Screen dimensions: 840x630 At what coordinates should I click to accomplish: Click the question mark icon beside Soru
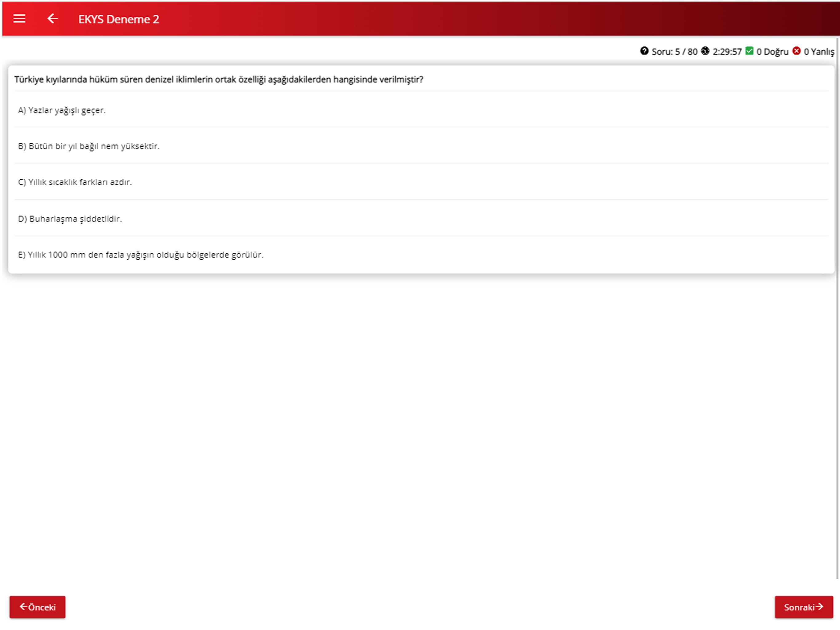[x=644, y=51]
